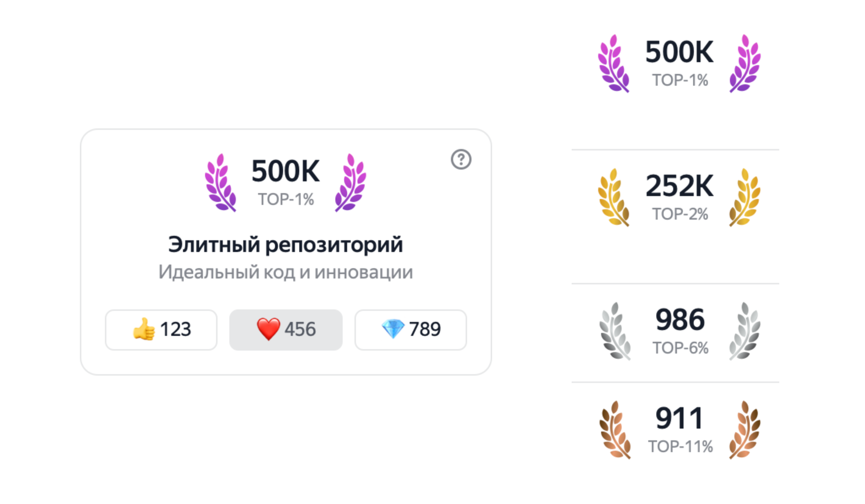This screenshot has height=504, width=865.
Task: Click the "Элитный репозиторий" title
Action: tap(286, 245)
